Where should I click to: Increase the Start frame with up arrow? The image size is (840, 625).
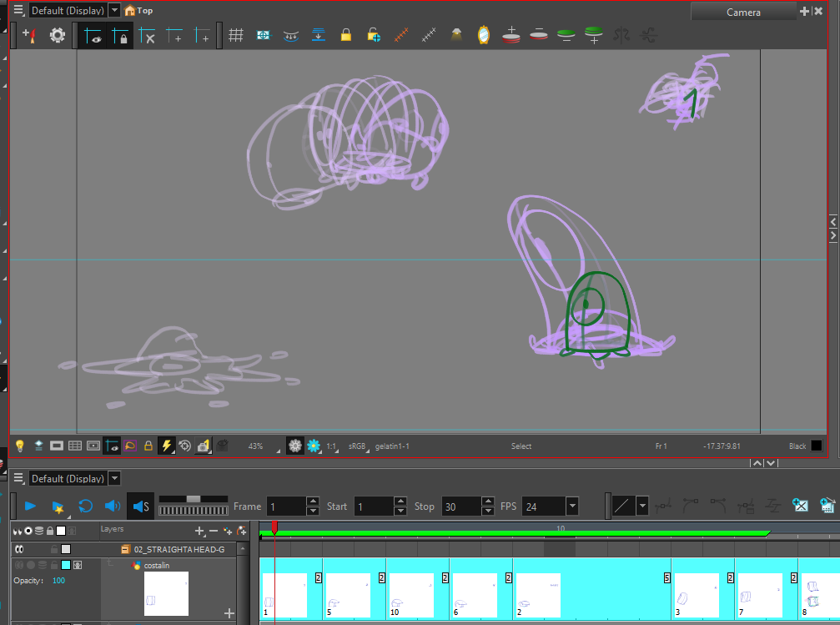point(400,502)
